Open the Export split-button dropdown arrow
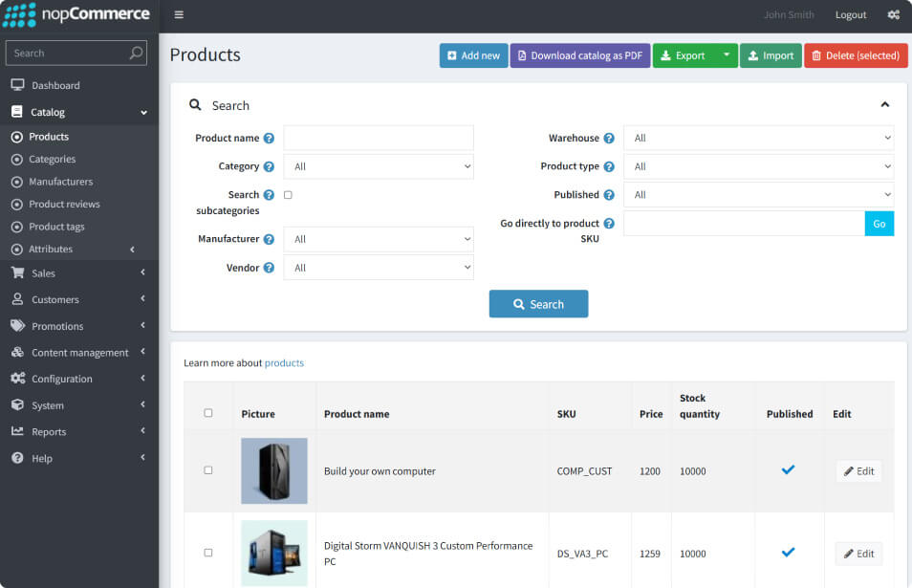This screenshot has width=912, height=588. pos(726,55)
